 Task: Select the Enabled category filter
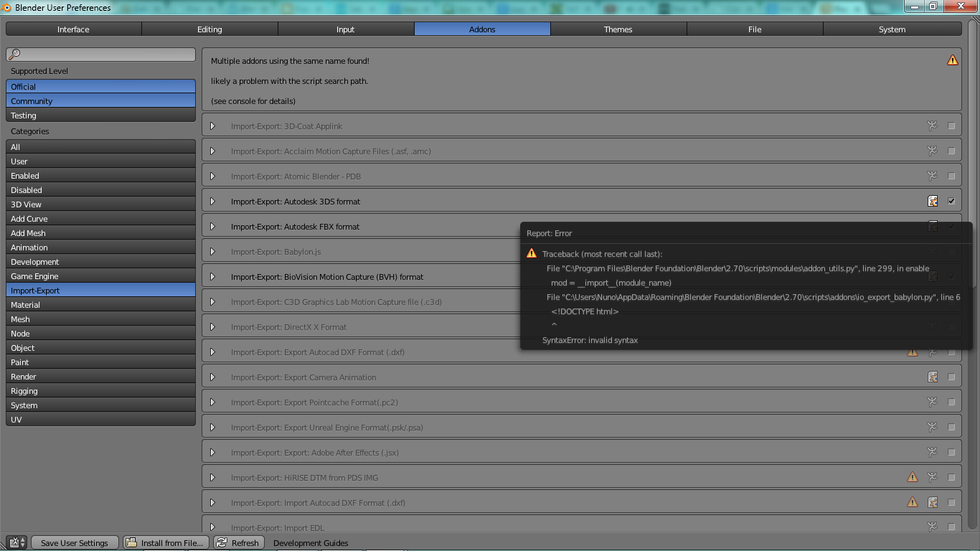tap(100, 176)
